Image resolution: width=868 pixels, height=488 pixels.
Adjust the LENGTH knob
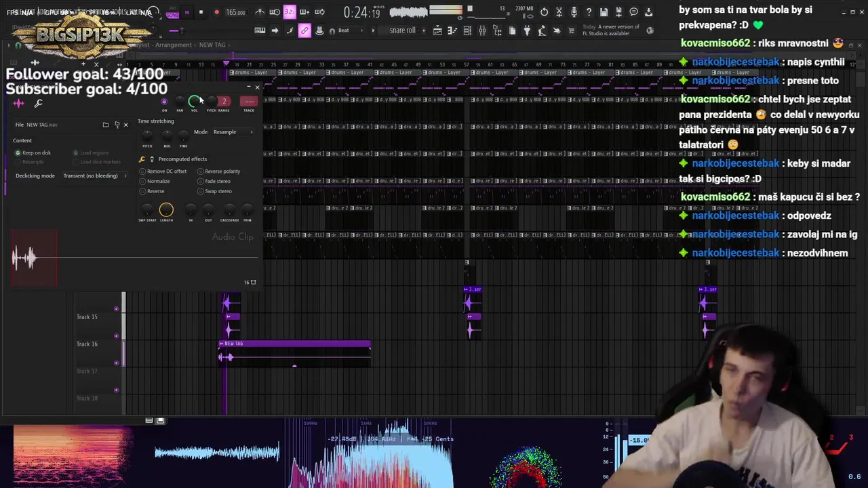pyautogui.click(x=166, y=210)
